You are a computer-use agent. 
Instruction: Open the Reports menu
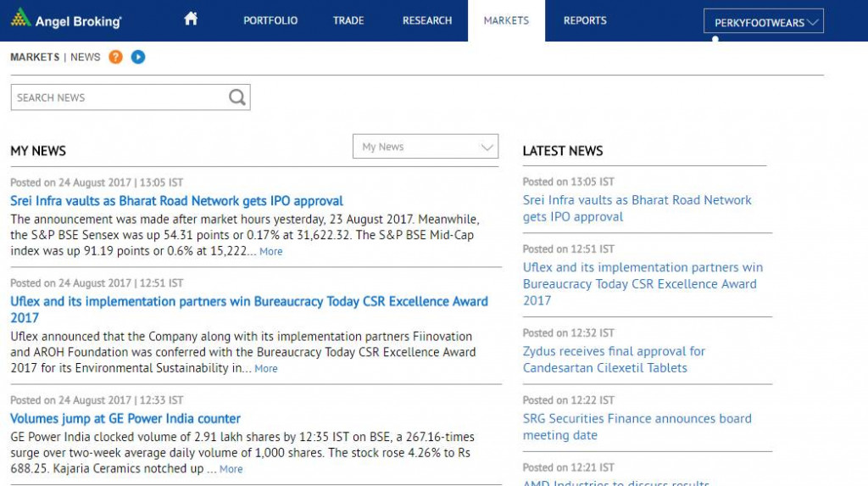click(x=585, y=20)
